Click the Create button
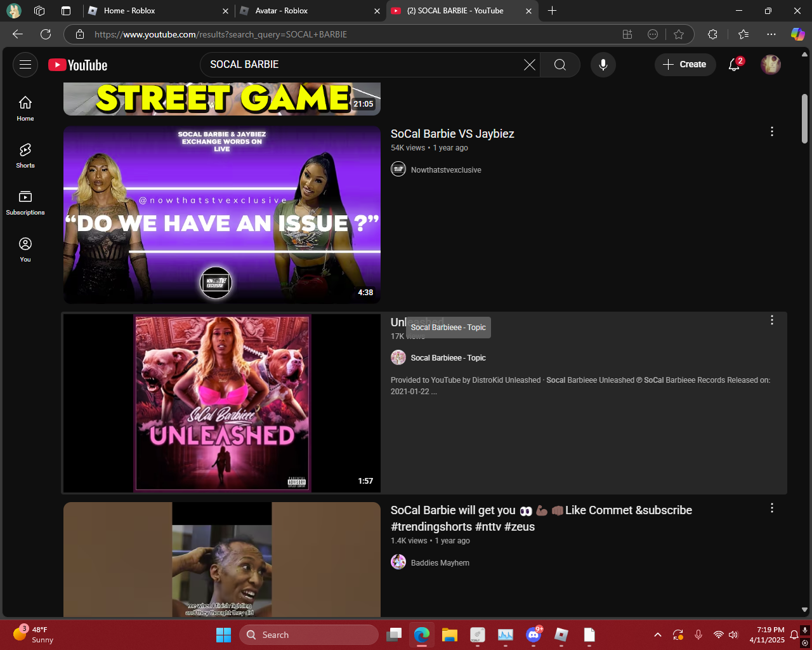This screenshot has height=650, width=812. point(685,65)
